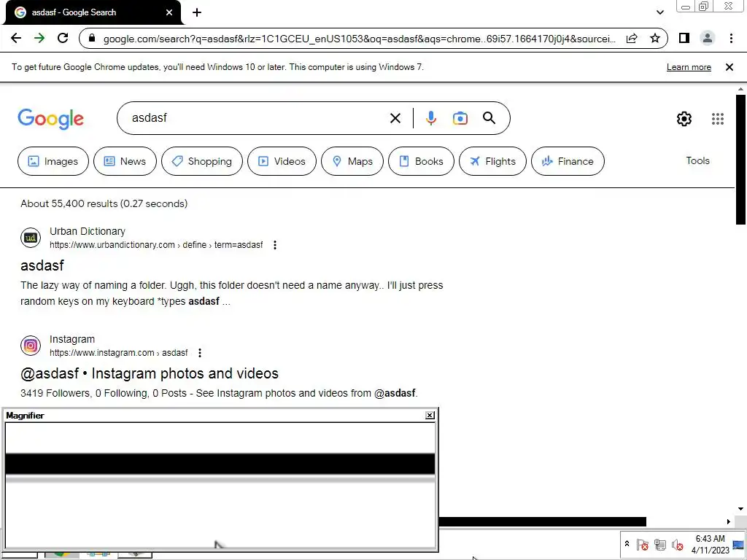The width and height of the screenshot is (747, 560).
Task: Close the asdasf Google Search tab
Action: point(169,12)
